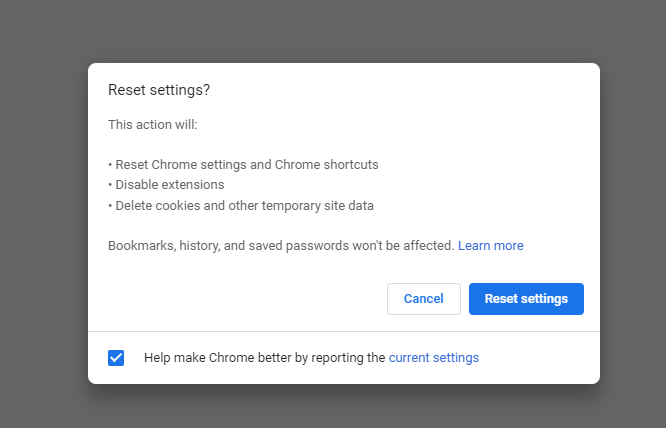This screenshot has height=428, width=666.
Task: Click the "This action will:" text
Action: pos(153,125)
